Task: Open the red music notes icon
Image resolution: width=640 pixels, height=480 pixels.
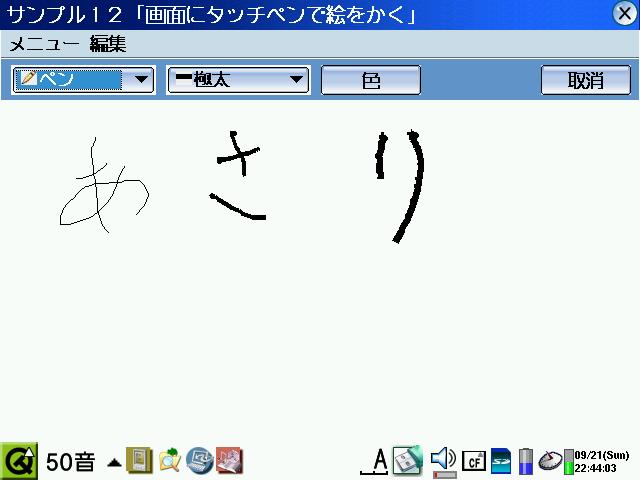Action: [229, 460]
